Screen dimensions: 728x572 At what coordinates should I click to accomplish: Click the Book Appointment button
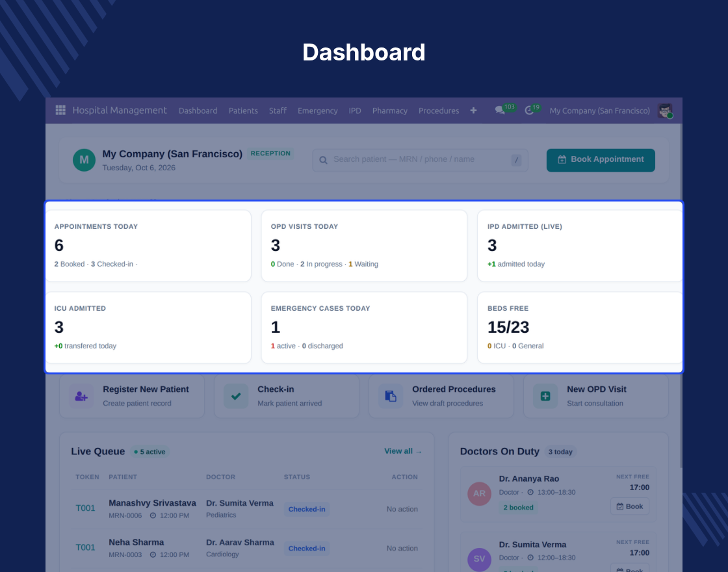pos(601,160)
